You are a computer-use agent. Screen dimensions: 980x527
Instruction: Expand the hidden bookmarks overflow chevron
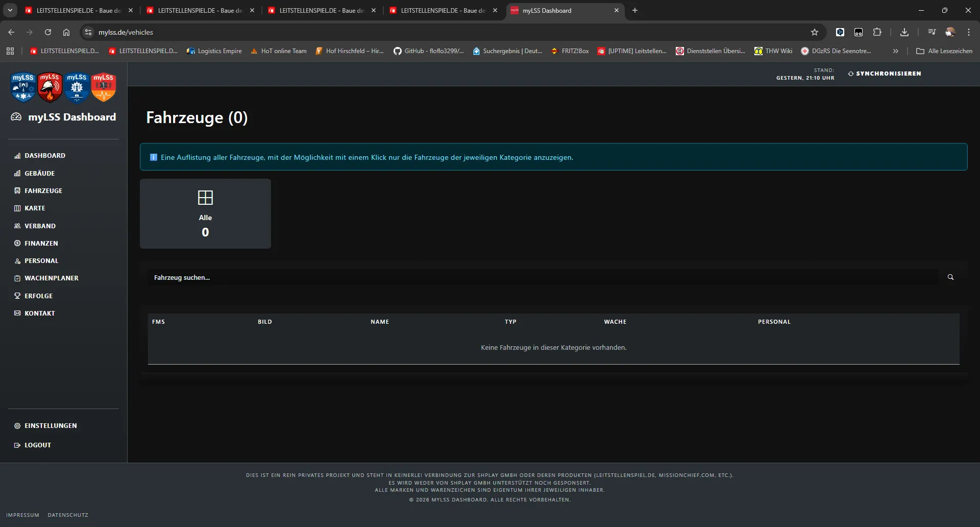click(x=895, y=51)
